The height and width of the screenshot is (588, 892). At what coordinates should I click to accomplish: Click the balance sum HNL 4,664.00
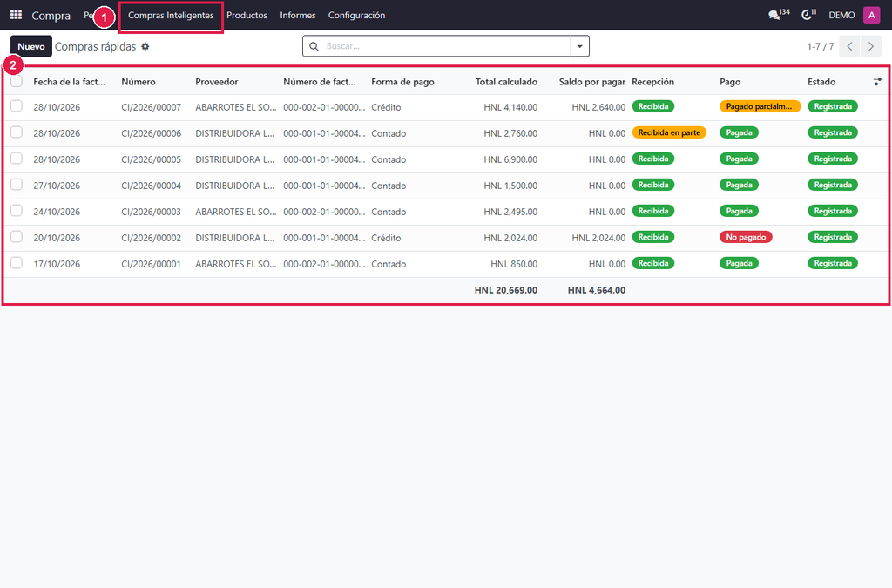[596, 290]
